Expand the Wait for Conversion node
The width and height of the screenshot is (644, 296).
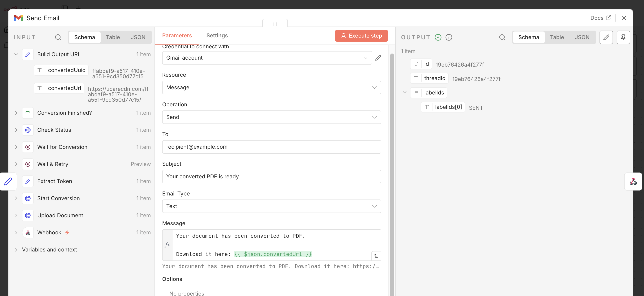16,147
